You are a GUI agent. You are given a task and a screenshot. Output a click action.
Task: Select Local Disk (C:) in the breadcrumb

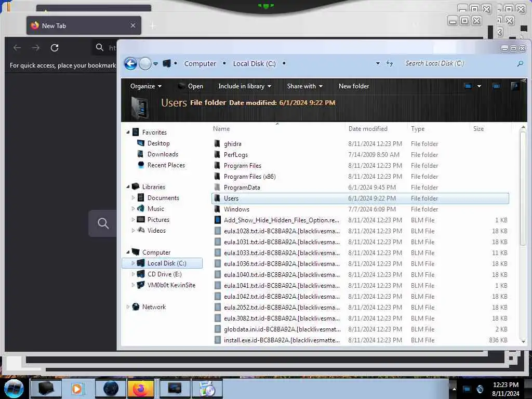click(x=254, y=64)
